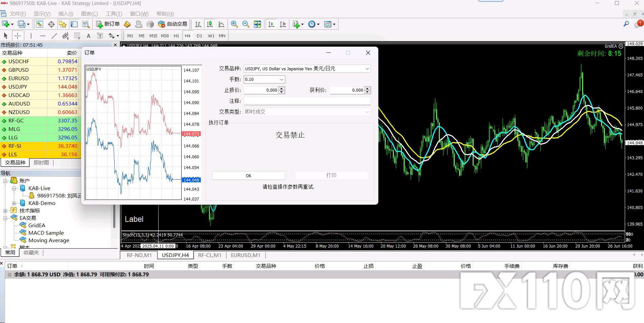
Task: Switch to the 即时图 tick chart tab
Action: pos(41,163)
